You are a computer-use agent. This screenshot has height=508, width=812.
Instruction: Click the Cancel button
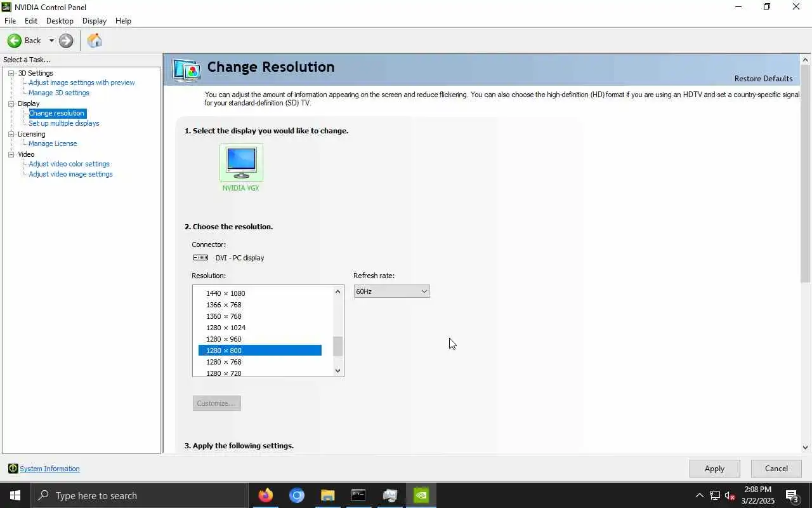[x=776, y=469]
